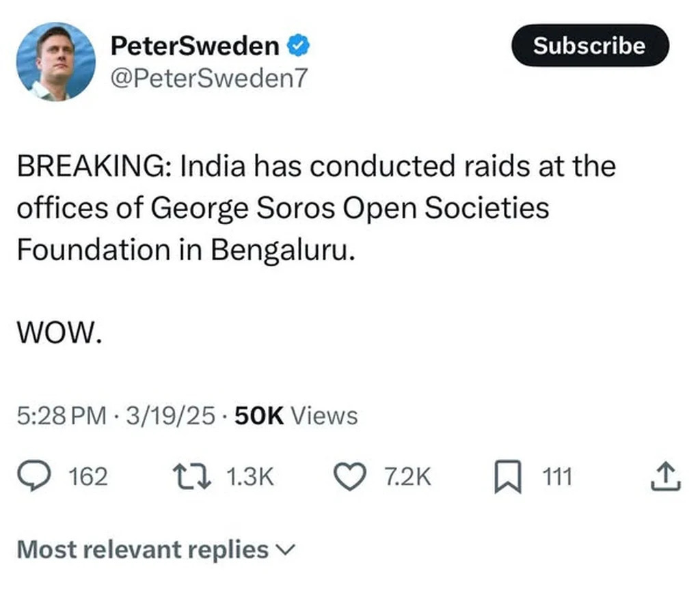This screenshot has height=591, width=700.
Task: Bookmark this tweet
Action: click(508, 477)
